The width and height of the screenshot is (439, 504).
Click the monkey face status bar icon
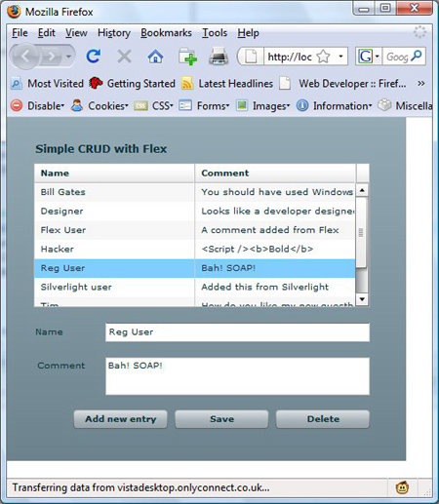(x=402, y=487)
